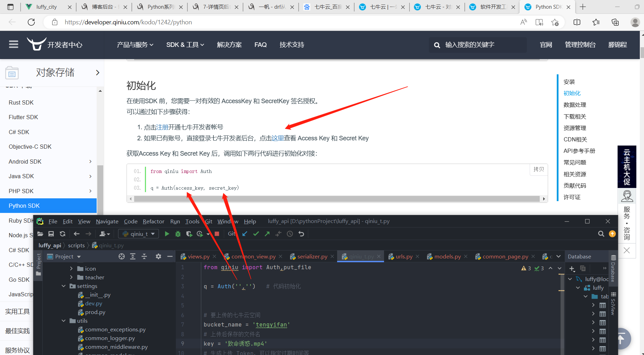
Task: Click the 注册 registration link
Action: pyautogui.click(x=162, y=127)
